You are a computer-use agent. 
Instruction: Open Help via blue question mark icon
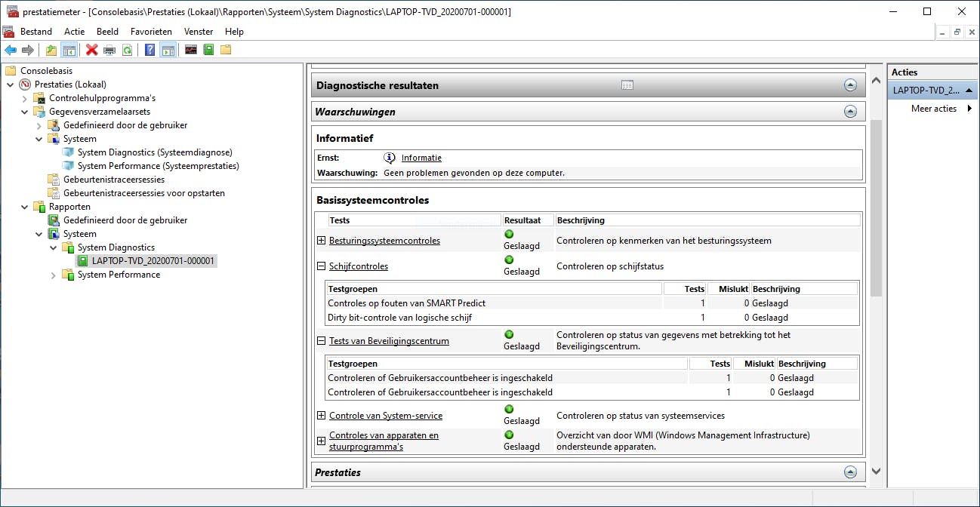150,50
